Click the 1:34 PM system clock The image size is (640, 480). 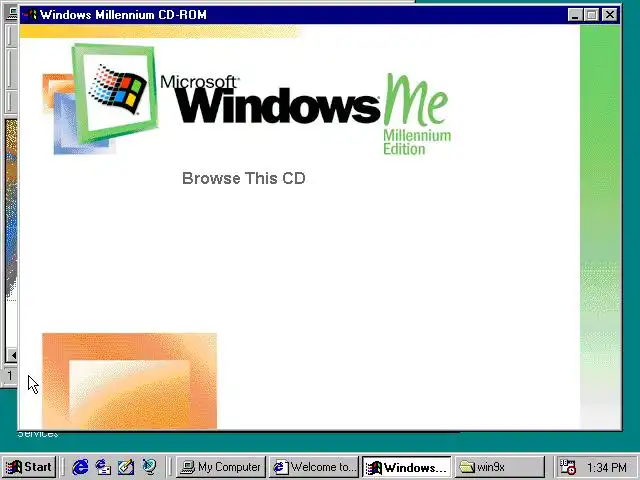pos(607,467)
